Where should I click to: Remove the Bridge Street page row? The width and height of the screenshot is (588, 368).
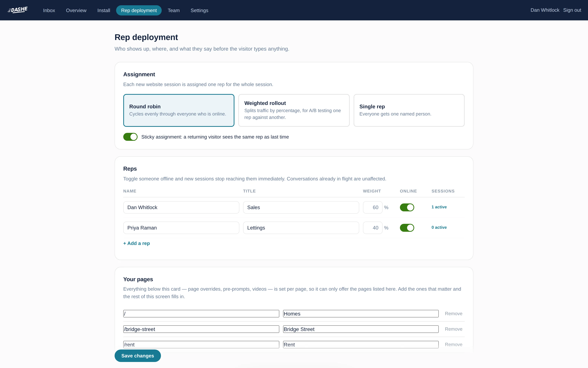pos(453,329)
